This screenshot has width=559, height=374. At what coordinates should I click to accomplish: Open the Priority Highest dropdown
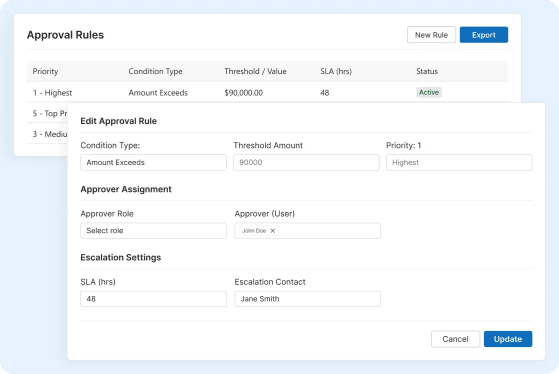tap(459, 162)
